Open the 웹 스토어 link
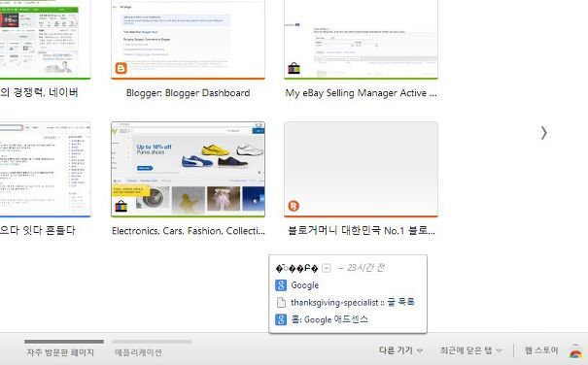588x365 pixels. tap(541, 350)
